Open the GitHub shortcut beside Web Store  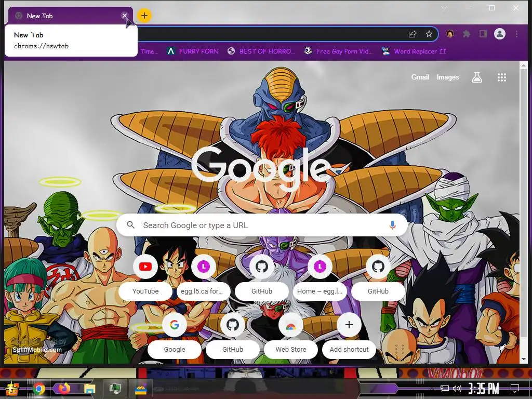(232, 336)
